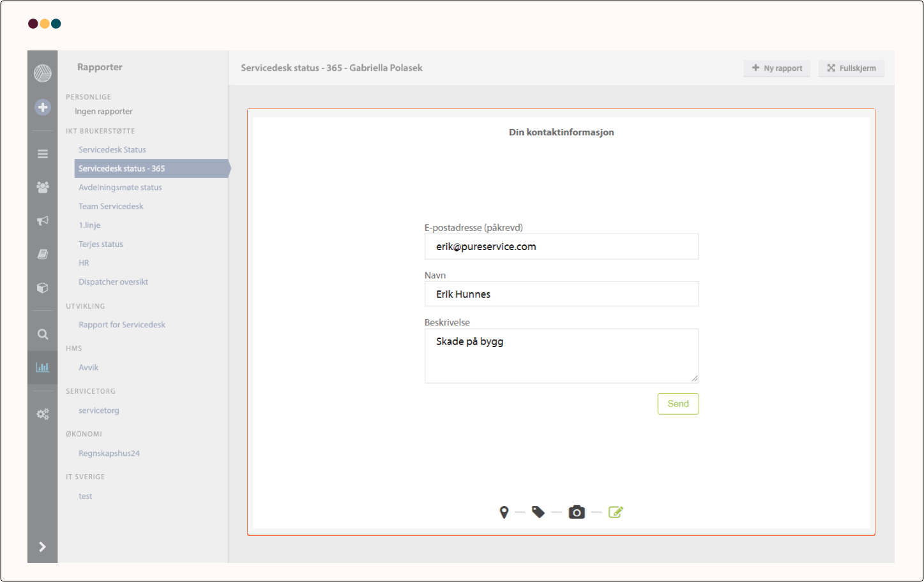This screenshot has height=582, width=924.
Task: Open the box assets icon
Action: coord(43,288)
